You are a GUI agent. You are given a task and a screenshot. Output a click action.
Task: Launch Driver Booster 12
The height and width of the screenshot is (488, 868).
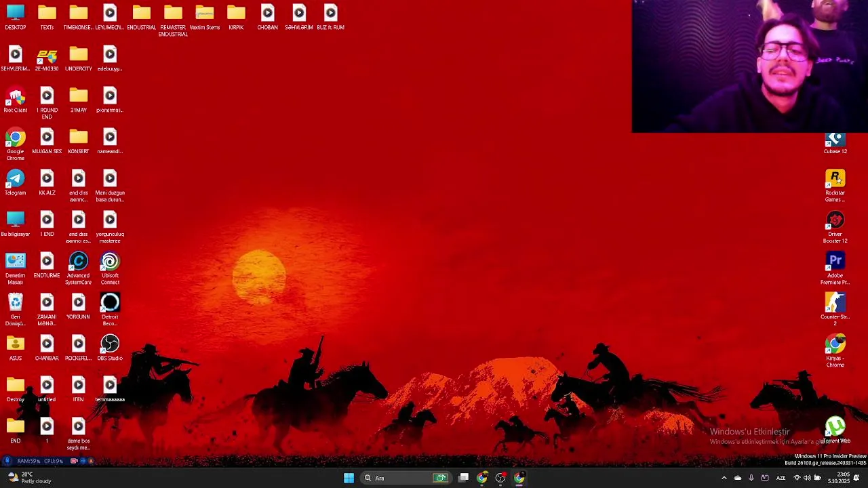pyautogui.click(x=835, y=228)
